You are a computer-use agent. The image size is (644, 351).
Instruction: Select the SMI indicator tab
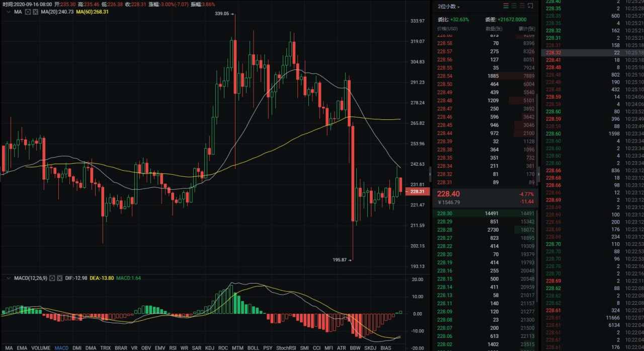(x=304, y=348)
